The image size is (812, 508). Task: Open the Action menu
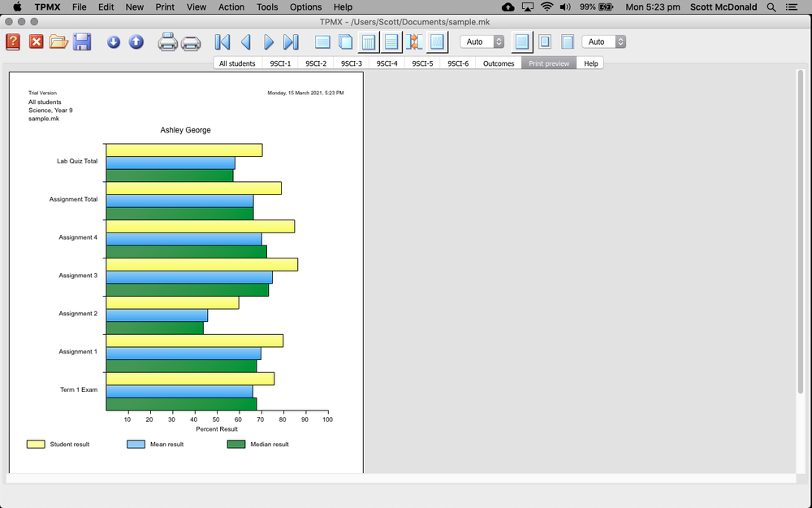coord(231,7)
